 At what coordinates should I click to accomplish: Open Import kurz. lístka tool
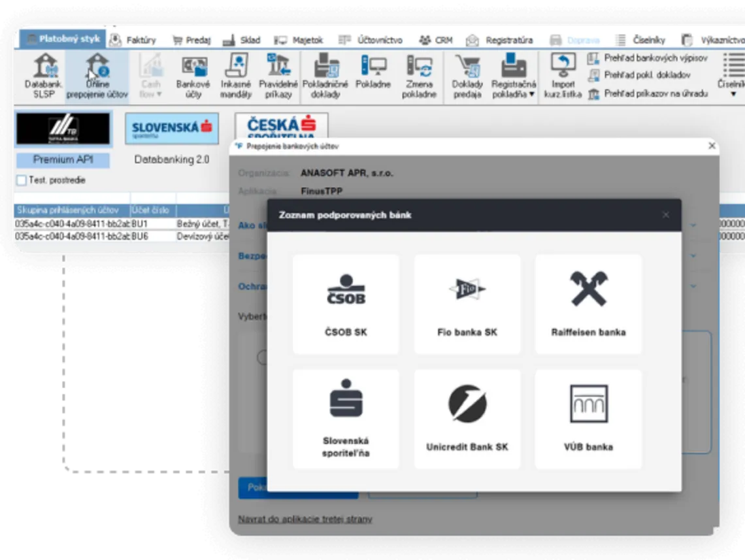pos(563,76)
